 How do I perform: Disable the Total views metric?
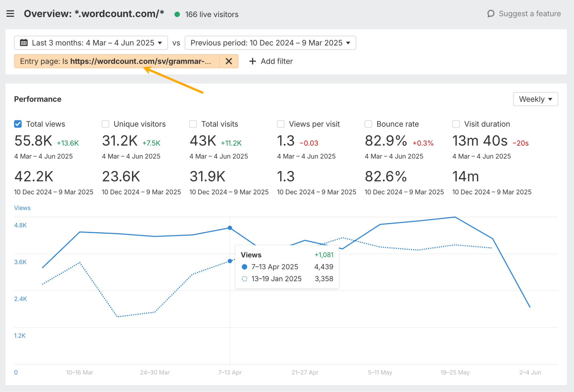tap(18, 124)
